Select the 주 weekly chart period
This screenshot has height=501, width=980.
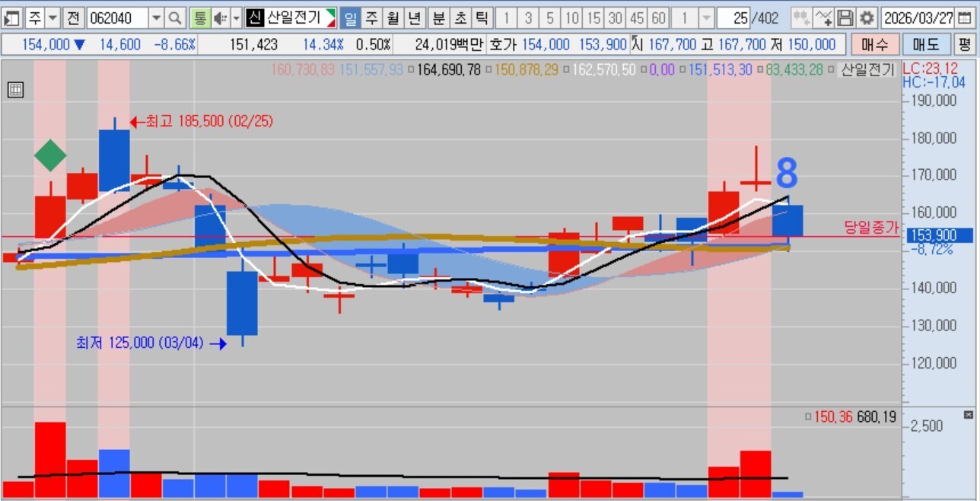pyautogui.click(x=371, y=18)
